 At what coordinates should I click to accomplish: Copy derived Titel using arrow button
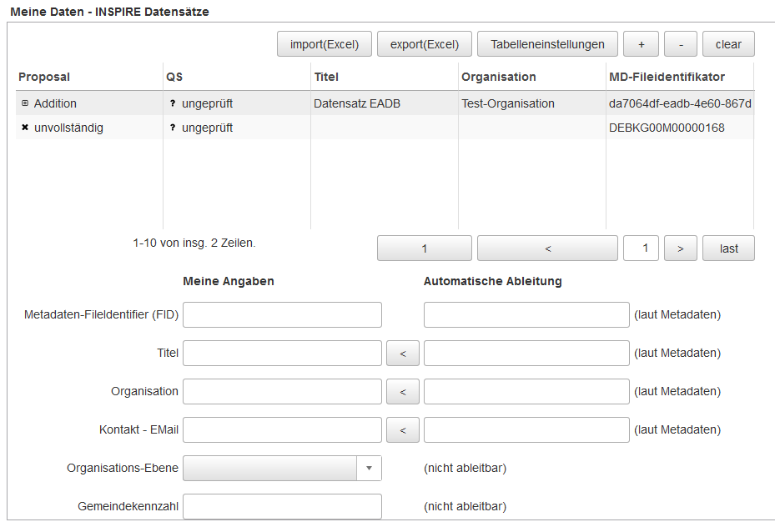403,354
